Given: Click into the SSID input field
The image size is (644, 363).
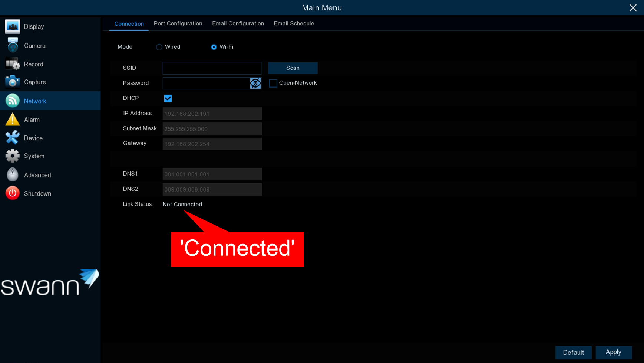Looking at the screenshot, I should click(212, 68).
